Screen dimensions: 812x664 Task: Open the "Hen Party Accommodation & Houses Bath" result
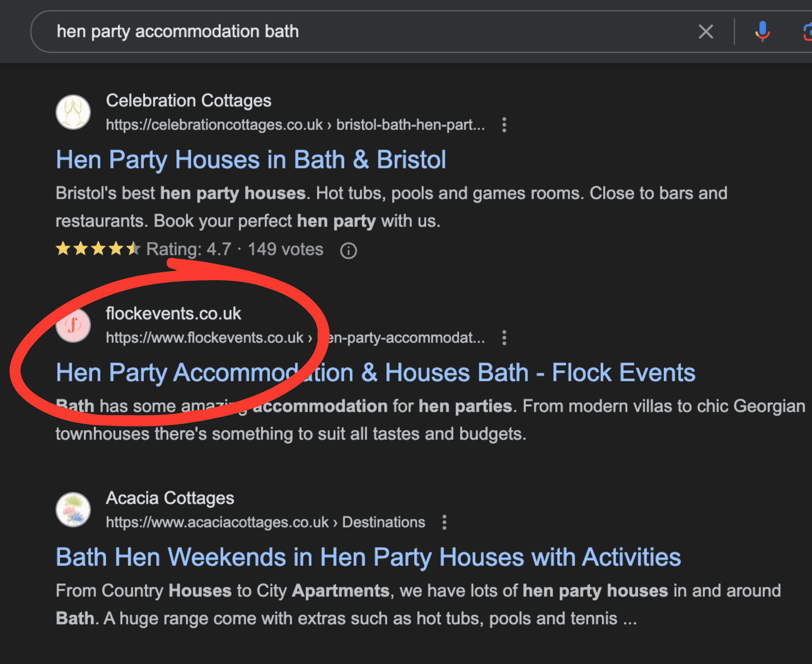coord(375,373)
